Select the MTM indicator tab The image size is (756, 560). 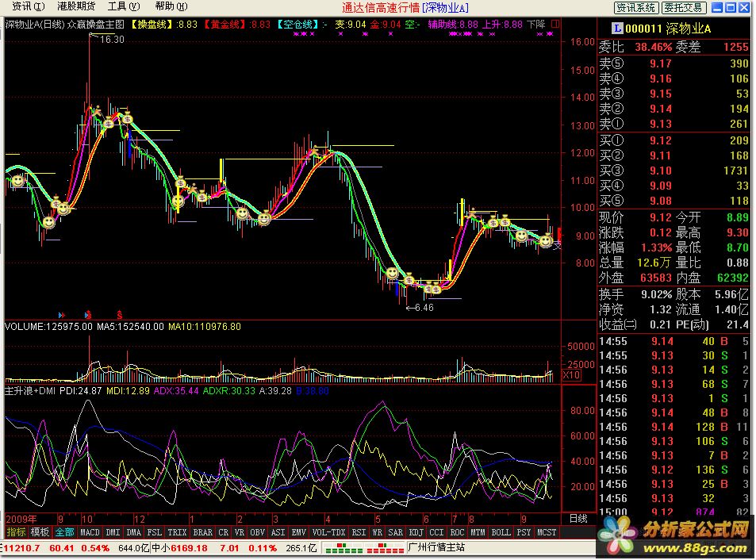(478, 532)
